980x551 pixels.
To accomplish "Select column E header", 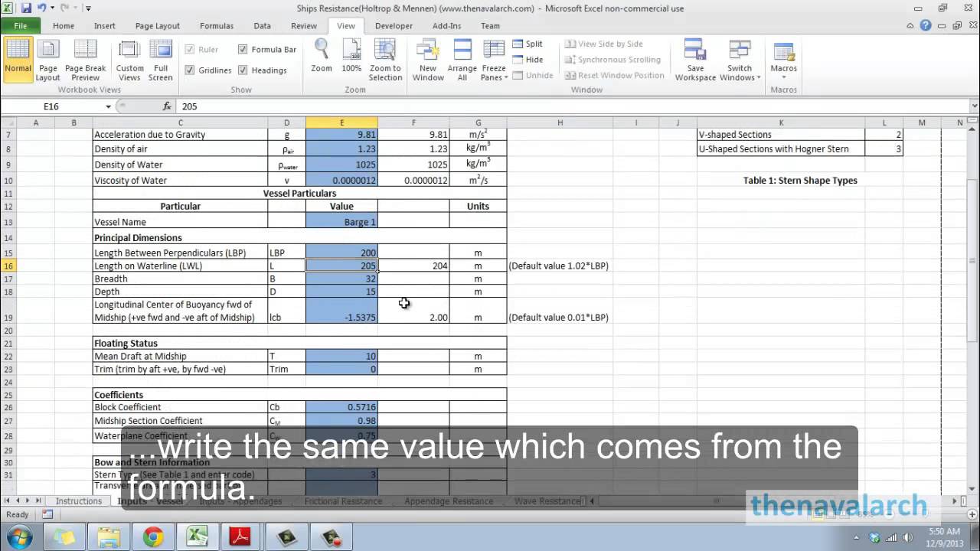I will (341, 122).
